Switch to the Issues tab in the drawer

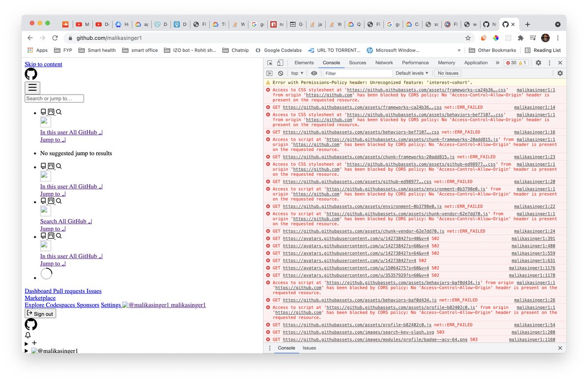coord(309,348)
